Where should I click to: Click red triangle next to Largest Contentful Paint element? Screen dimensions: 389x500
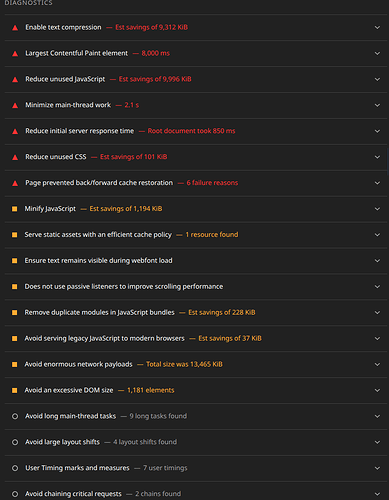click(x=15, y=54)
